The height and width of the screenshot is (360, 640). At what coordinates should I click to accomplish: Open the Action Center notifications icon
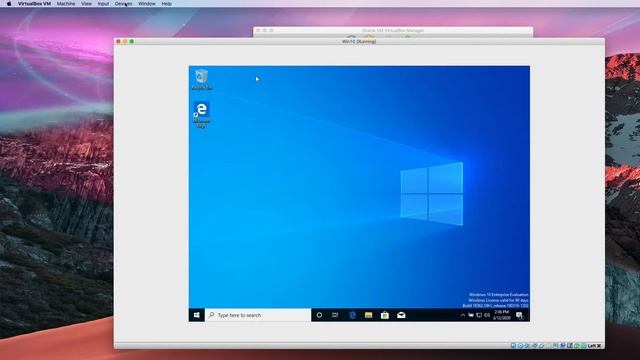pos(520,315)
